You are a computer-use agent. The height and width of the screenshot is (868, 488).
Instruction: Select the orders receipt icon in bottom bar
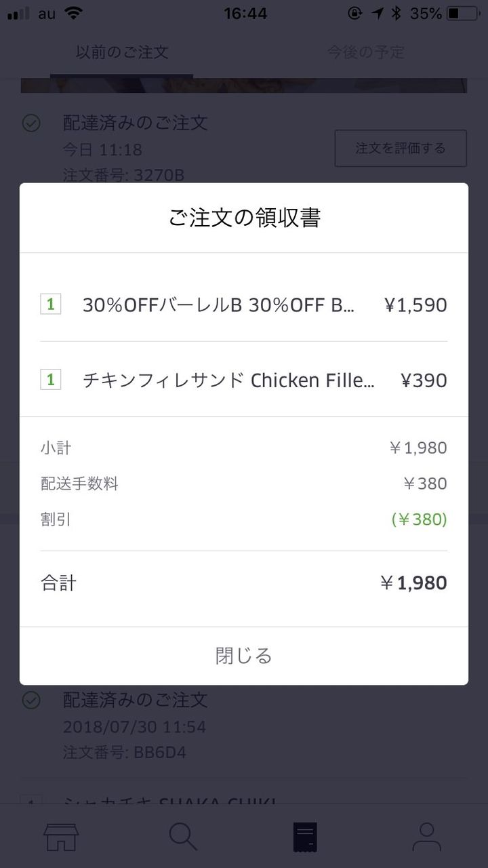305,837
